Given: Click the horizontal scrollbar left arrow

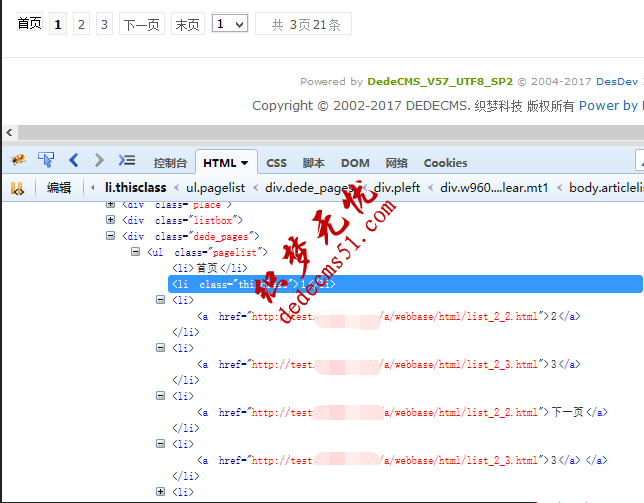Looking at the screenshot, I should (x=9, y=132).
